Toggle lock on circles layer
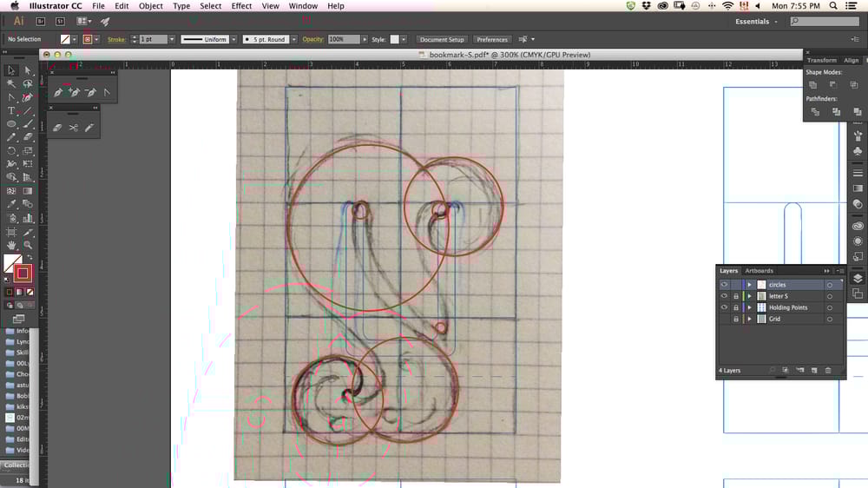This screenshot has width=868, height=488. [736, 285]
